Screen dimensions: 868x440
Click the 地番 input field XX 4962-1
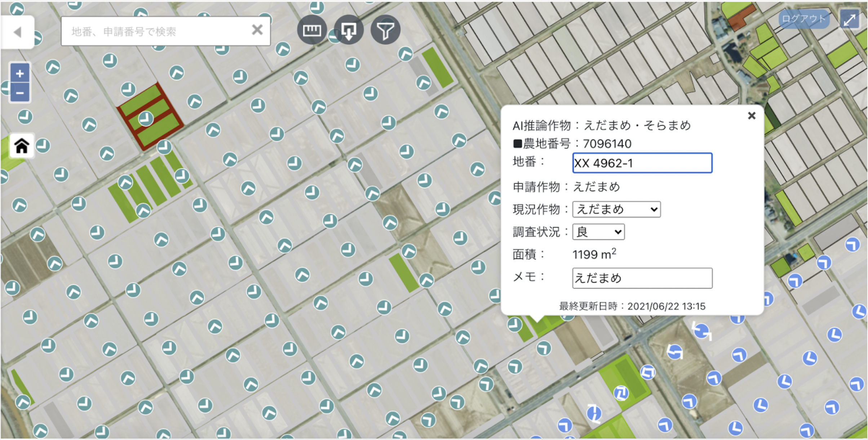pyautogui.click(x=642, y=163)
